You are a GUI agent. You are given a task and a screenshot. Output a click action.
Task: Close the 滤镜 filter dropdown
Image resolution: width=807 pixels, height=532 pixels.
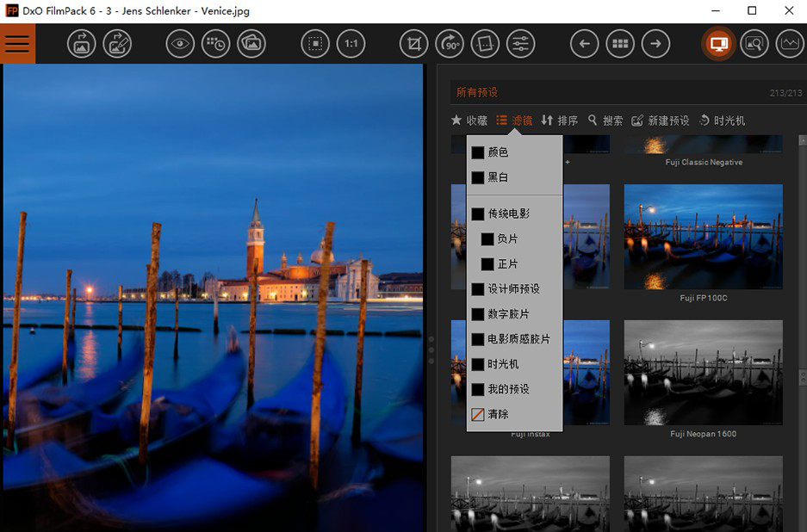[x=514, y=121]
